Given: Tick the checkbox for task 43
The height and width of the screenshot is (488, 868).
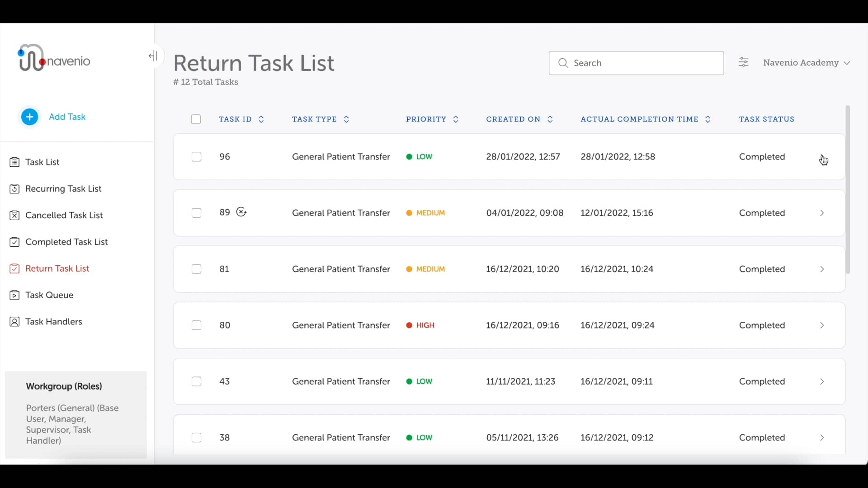Looking at the screenshot, I should [x=197, y=382].
